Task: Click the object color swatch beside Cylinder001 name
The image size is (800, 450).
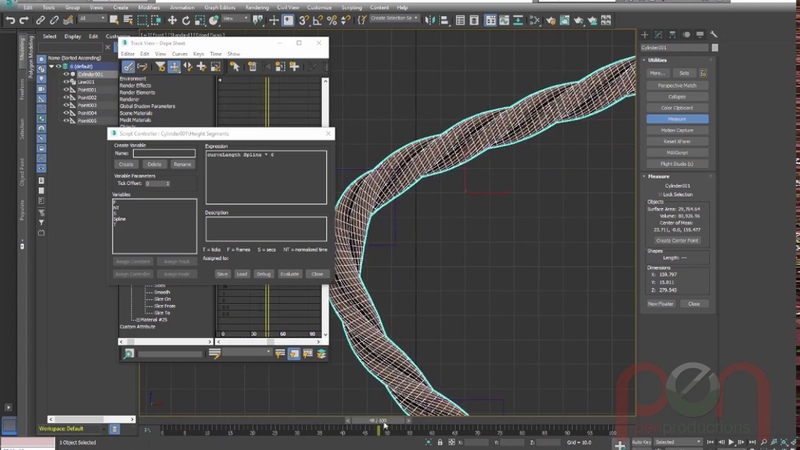Action: click(715, 47)
